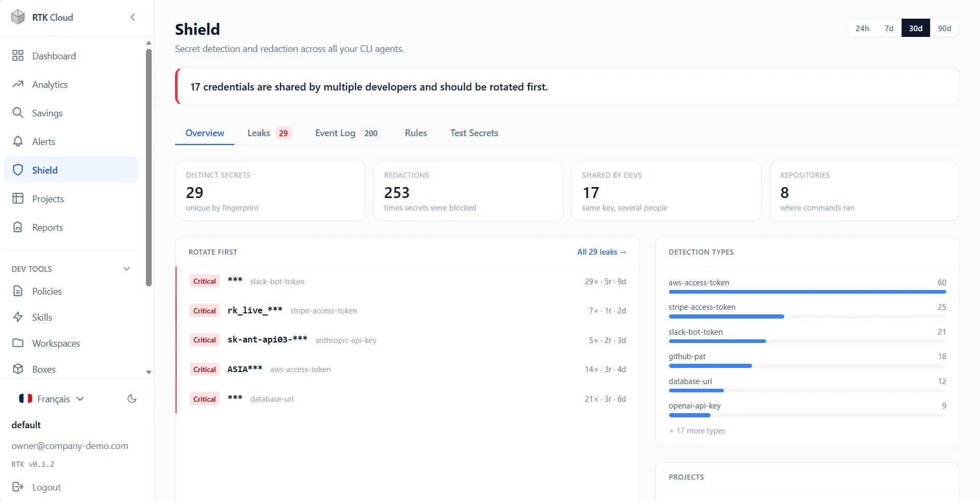This screenshot has width=980, height=502.
Task: Open the Workspaces folder icon
Action: tap(18, 343)
